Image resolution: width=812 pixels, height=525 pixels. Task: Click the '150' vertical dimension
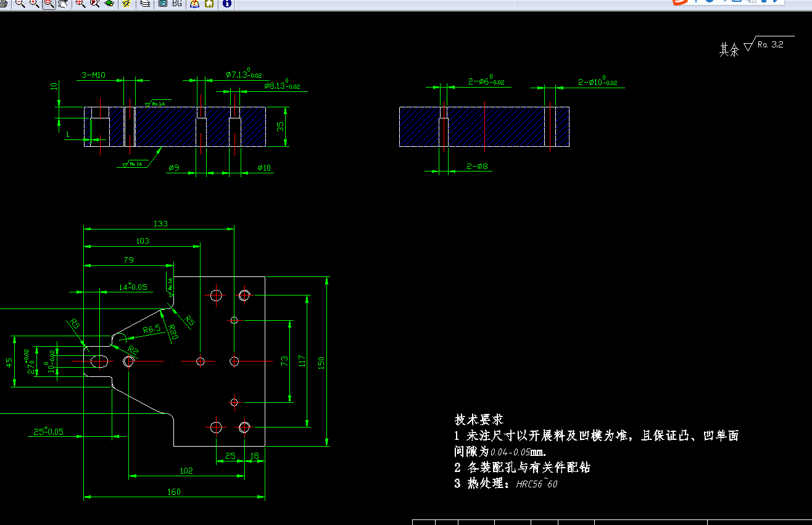(x=321, y=363)
